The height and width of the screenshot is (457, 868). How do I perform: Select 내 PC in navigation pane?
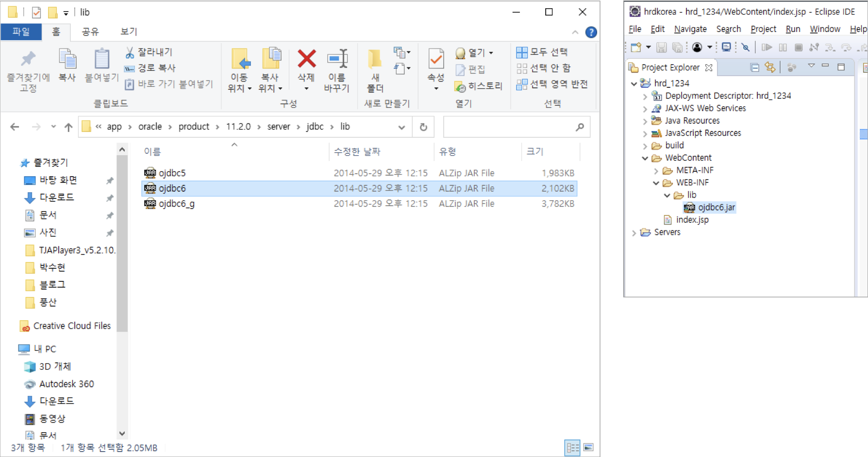(x=38, y=349)
